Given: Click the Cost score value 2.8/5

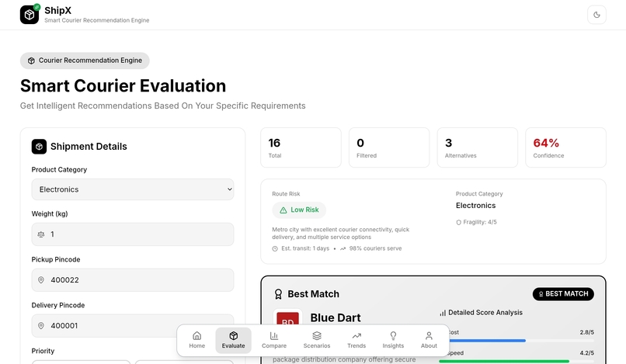Looking at the screenshot, I should [x=587, y=332].
